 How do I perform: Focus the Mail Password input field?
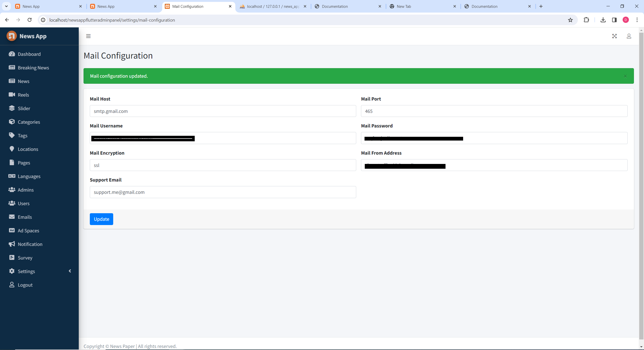pyautogui.click(x=494, y=138)
